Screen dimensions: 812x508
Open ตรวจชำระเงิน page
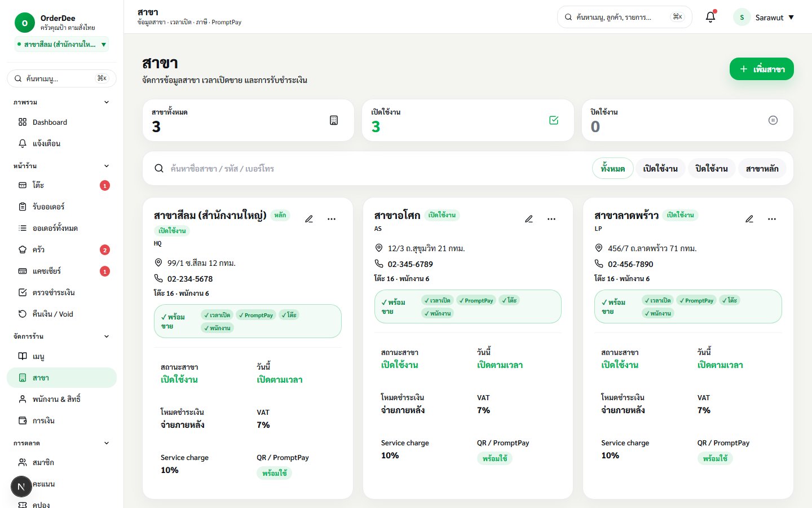click(61, 292)
